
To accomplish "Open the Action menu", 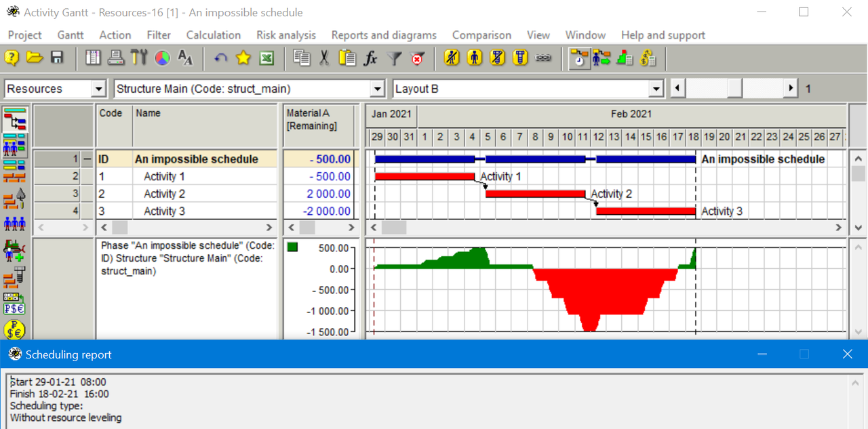I will pos(115,35).
